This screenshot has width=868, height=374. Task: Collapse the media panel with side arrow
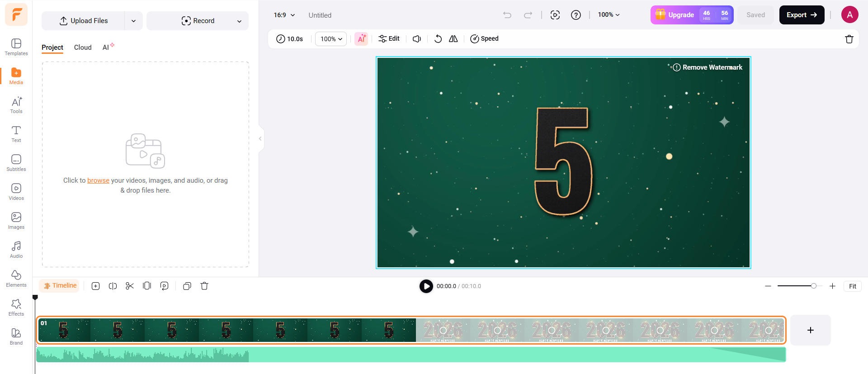[x=260, y=138]
